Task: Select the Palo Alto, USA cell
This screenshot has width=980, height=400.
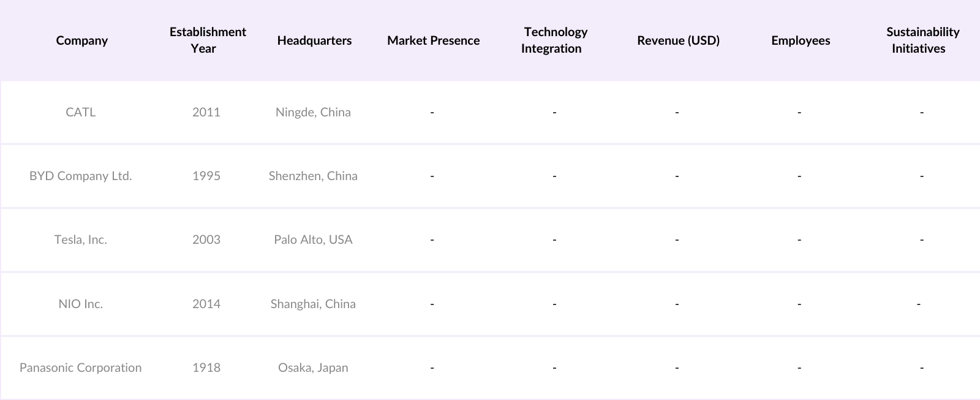Action: 313,240
